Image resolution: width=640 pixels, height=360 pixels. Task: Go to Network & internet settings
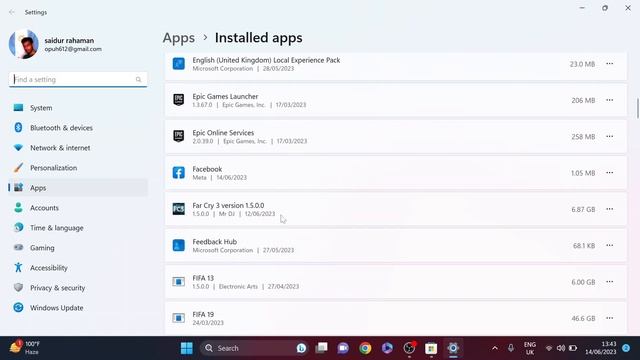coord(78,148)
